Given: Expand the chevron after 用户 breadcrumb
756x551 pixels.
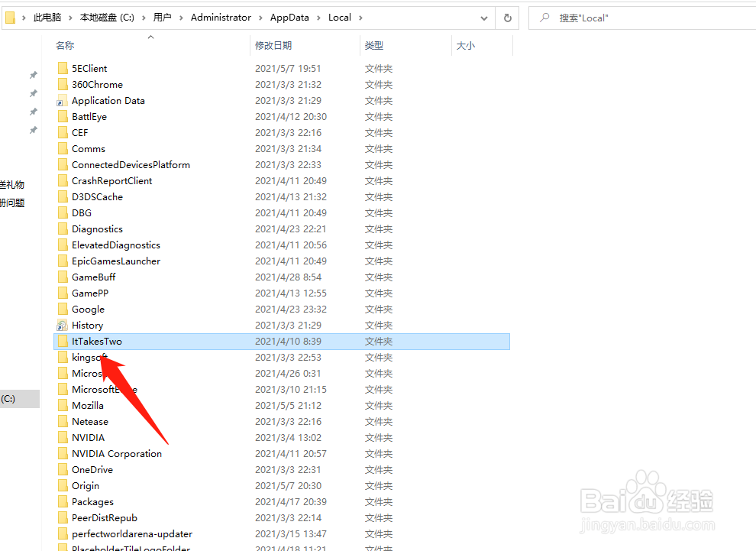Looking at the screenshot, I should 181,18.
